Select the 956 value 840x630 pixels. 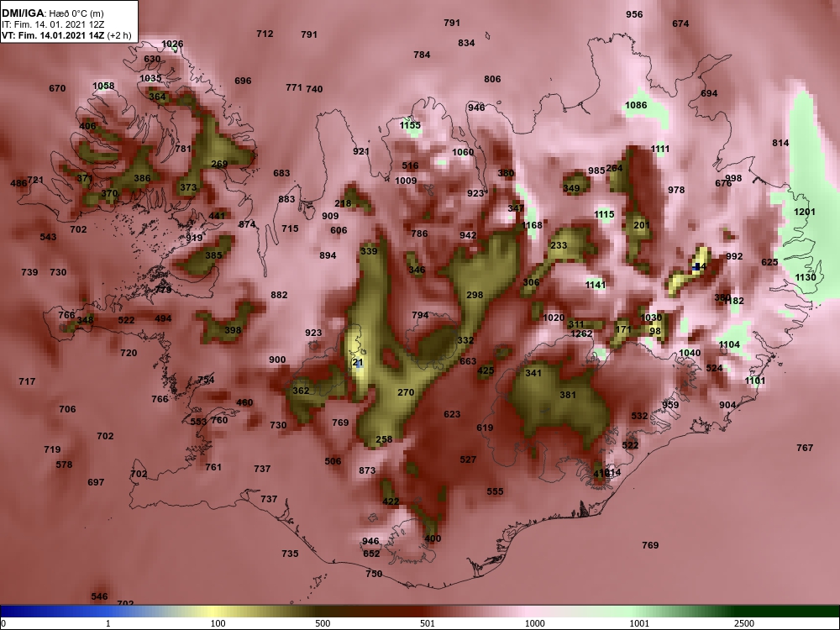point(634,14)
